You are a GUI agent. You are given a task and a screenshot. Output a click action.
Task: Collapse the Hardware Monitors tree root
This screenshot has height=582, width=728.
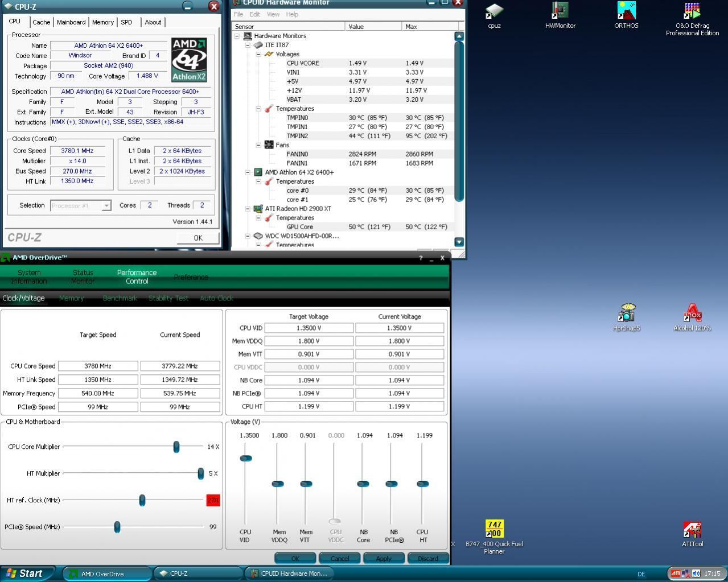[237, 36]
